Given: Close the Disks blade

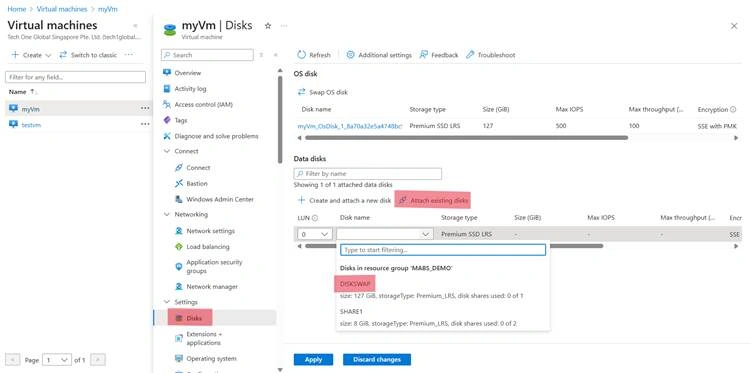Looking at the screenshot, I should (734, 26).
